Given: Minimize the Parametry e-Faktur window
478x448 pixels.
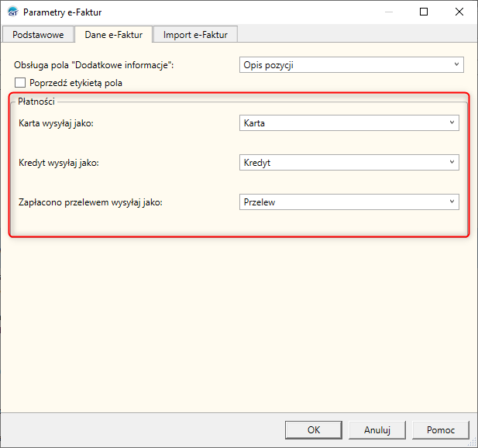Looking at the screenshot, I should (x=387, y=12).
